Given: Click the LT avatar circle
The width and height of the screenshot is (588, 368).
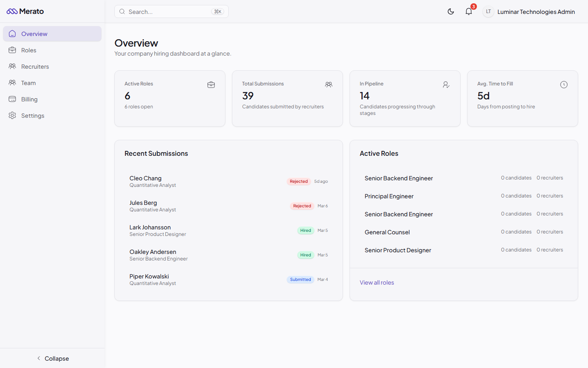Looking at the screenshot, I should 488,11.
